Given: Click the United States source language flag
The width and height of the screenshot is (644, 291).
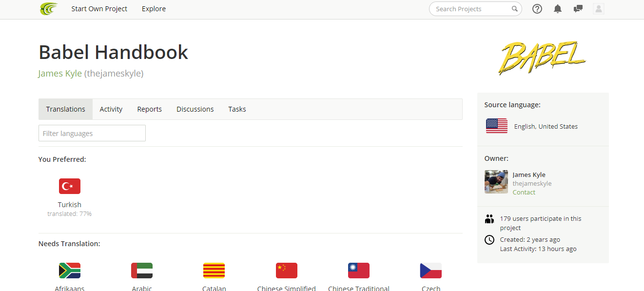Looking at the screenshot, I should tap(497, 126).
